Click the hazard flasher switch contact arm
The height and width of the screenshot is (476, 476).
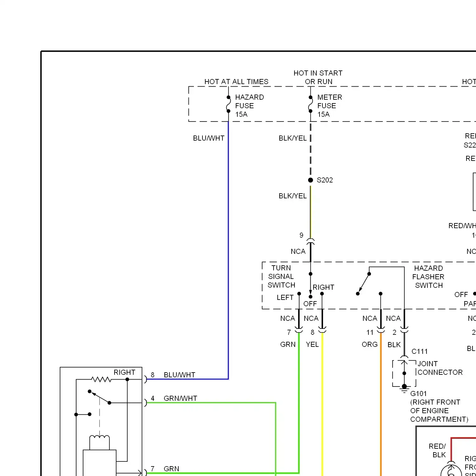(x=364, y=283)
